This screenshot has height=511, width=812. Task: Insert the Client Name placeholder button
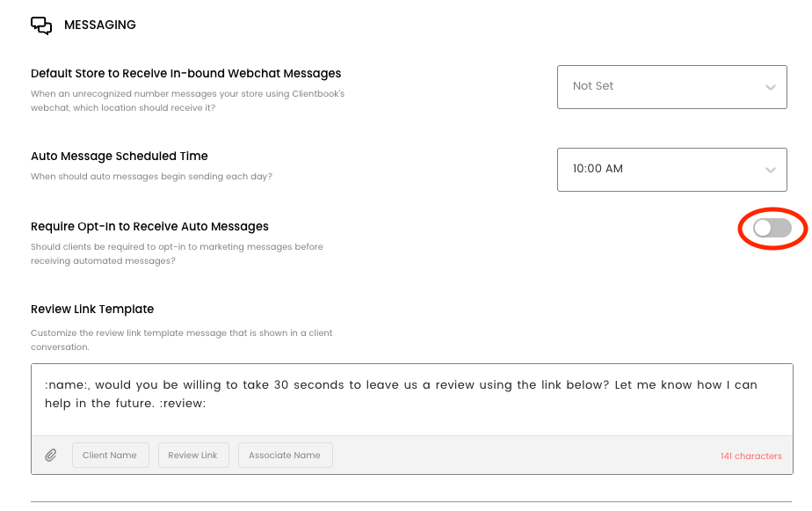pyautogui.click(x=110, y=456)
